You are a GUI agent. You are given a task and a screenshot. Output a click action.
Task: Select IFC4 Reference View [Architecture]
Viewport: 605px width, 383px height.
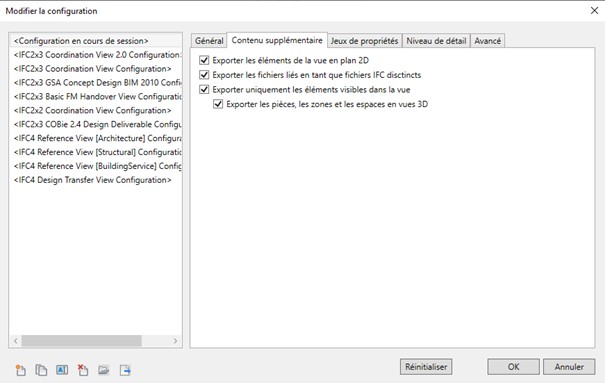point(95,138)
